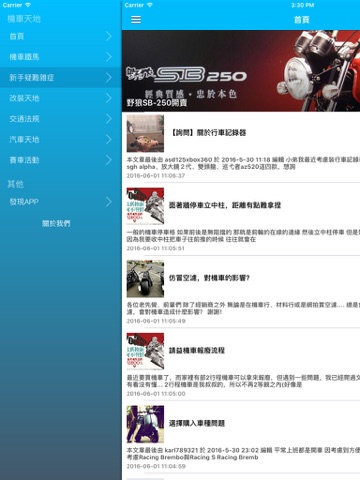Click the arrow next to 改裝天地
This screenshot has width=360, height=480.
(x=109, y=98)
